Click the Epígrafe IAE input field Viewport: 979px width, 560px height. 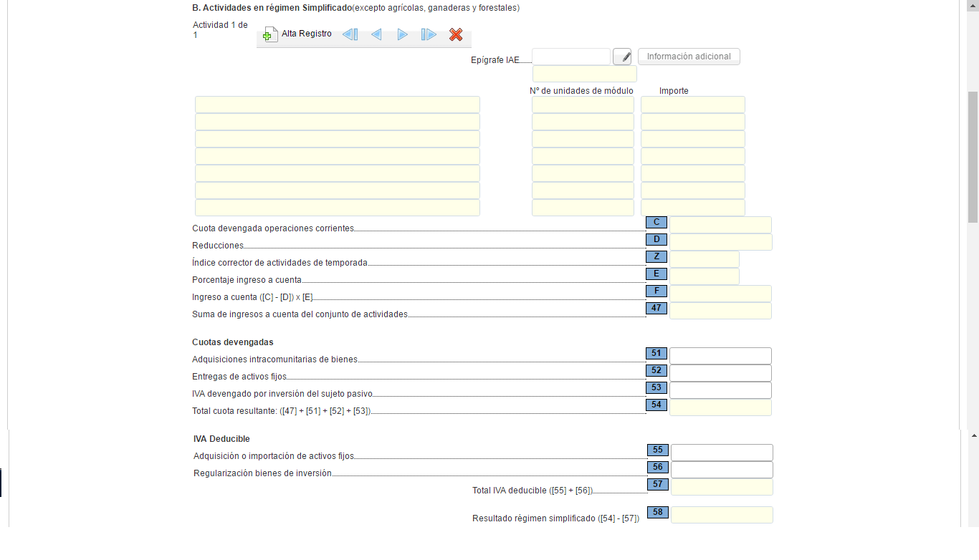pyautogui.click(x=570, y=57)
